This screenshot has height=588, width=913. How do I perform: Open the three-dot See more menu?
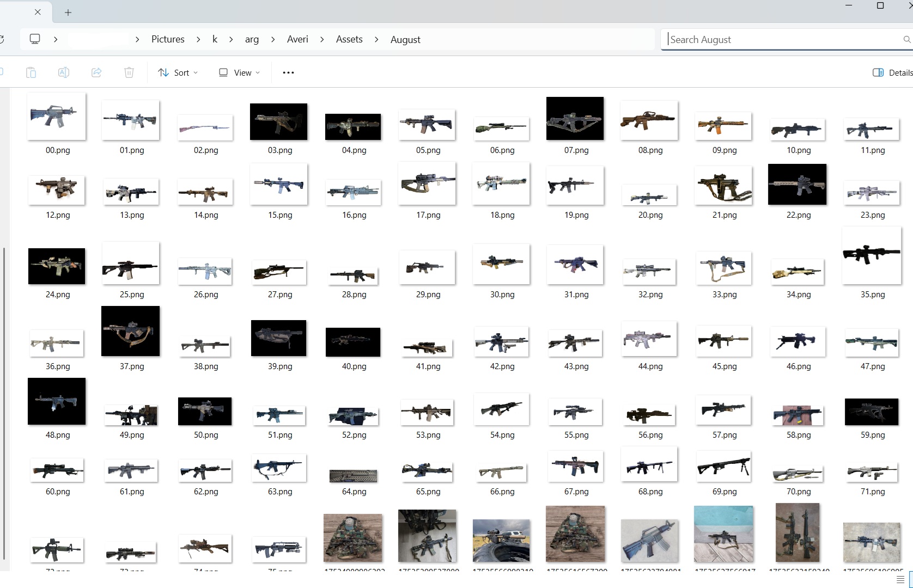tap(288, 72)
